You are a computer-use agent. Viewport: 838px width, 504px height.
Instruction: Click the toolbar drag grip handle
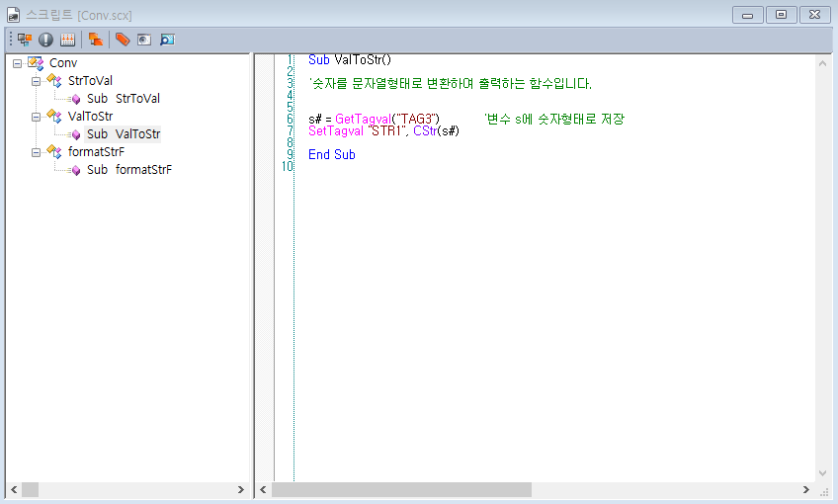11,40
